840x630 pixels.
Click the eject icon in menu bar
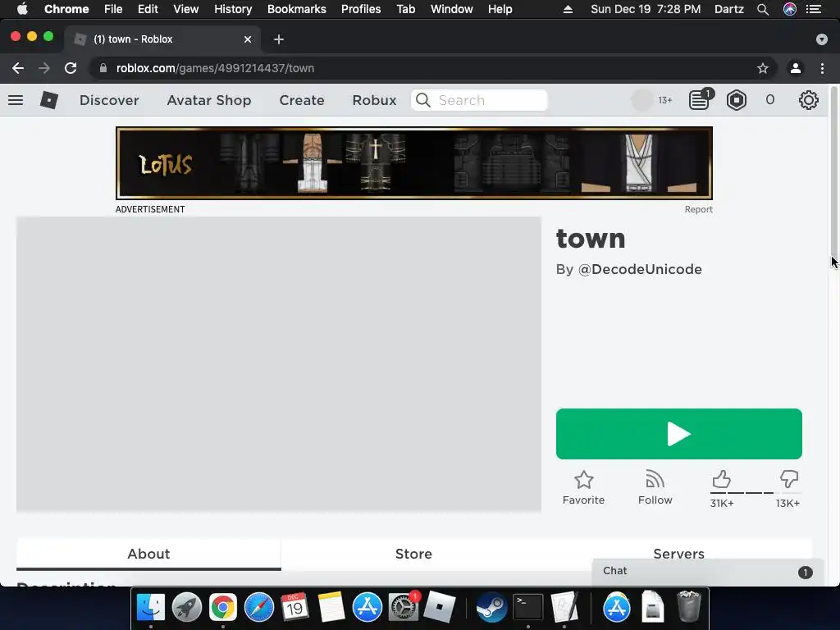568,9
